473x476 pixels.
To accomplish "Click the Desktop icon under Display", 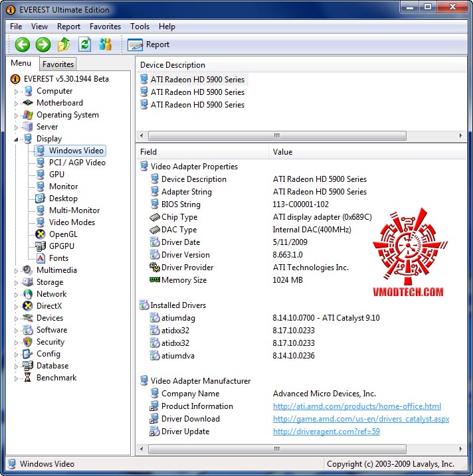I will click(x=41, y=198).
